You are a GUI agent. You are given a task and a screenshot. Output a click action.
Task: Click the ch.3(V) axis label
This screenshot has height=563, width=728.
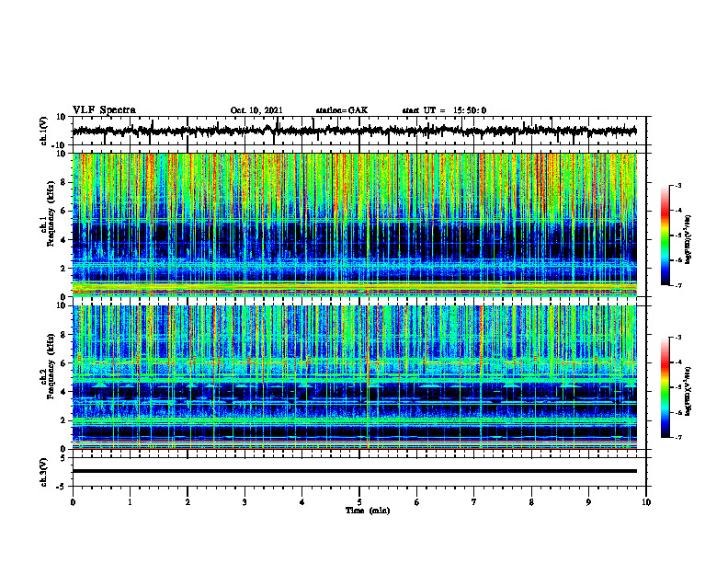coord(43,472)
